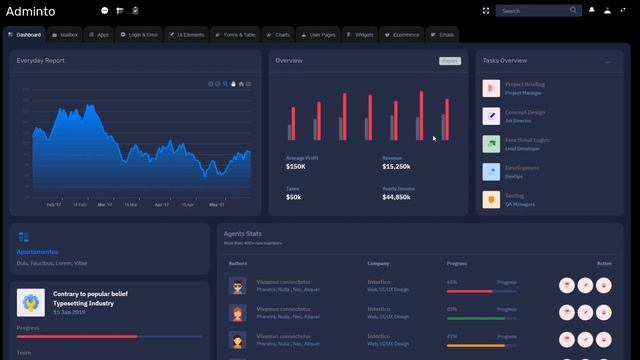The height and width of the screenshot is (360, 640).
Task: Click the delete icon in the green-progress row
Action: point(604,313)
